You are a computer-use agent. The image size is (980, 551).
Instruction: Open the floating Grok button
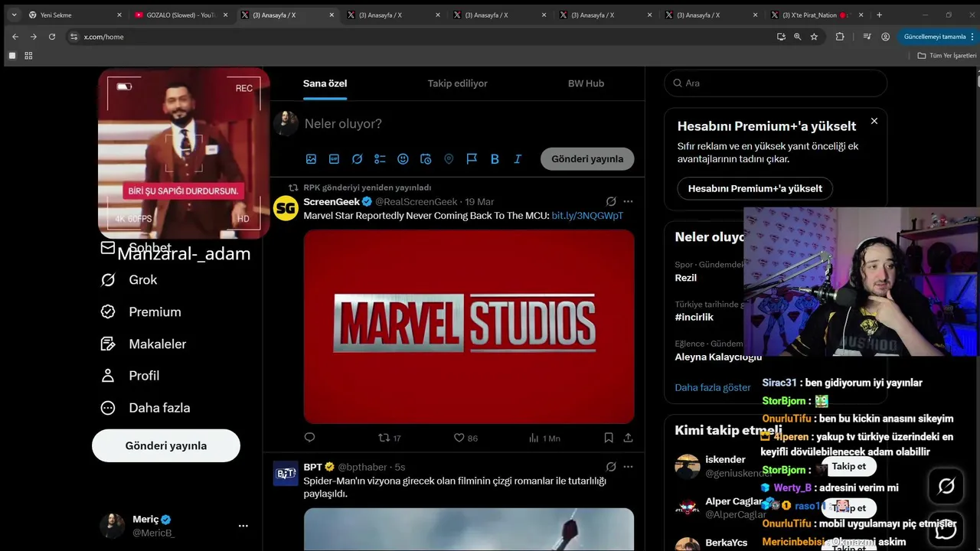(x=946, y=486)
